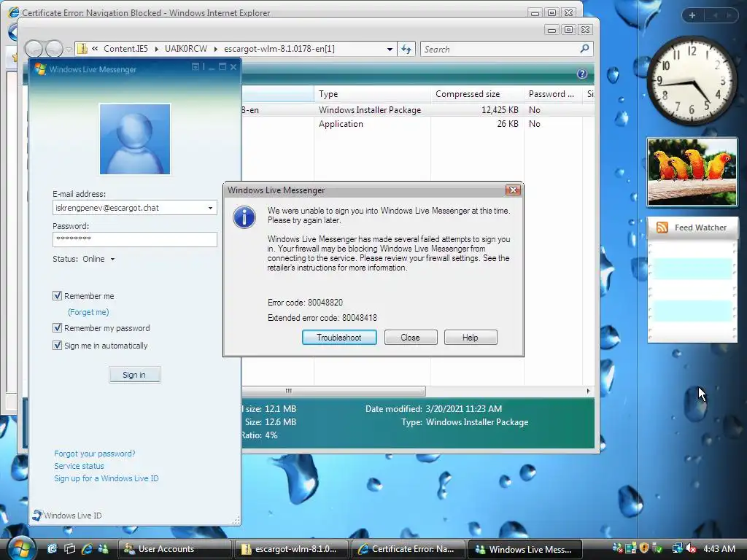Toggle Remember my password checkbox
This screenshot has width=747, height=560.
[x=57, y=327]
